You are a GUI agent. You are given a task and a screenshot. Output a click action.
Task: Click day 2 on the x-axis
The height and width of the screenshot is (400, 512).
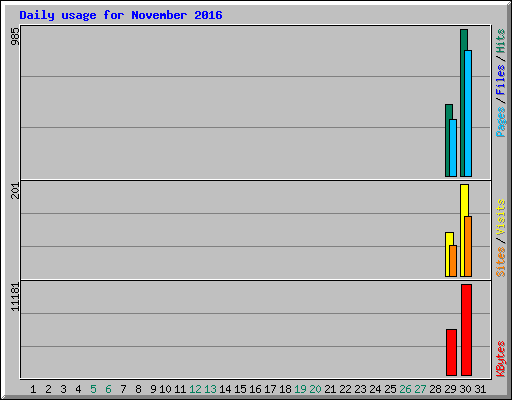point(48,389)
